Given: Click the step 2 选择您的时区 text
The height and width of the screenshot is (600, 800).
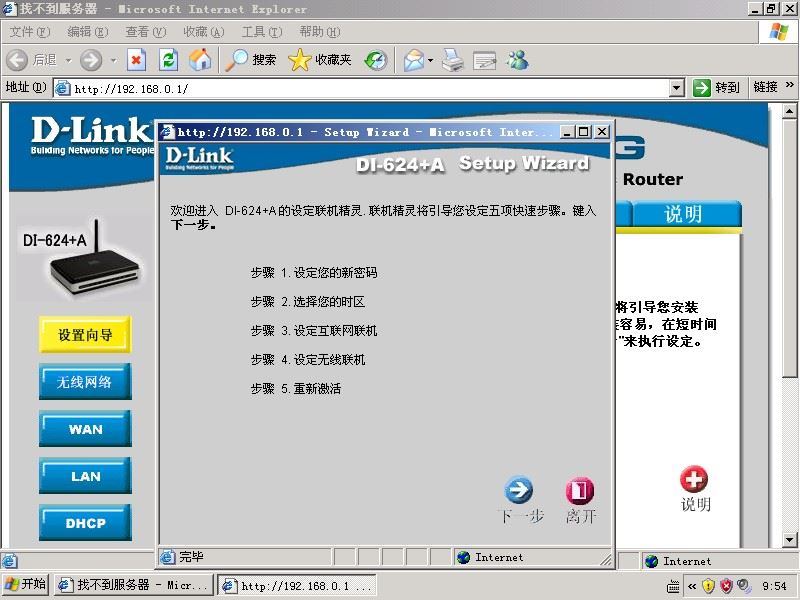Looking at the screenshot, I should tap(329, 302).
